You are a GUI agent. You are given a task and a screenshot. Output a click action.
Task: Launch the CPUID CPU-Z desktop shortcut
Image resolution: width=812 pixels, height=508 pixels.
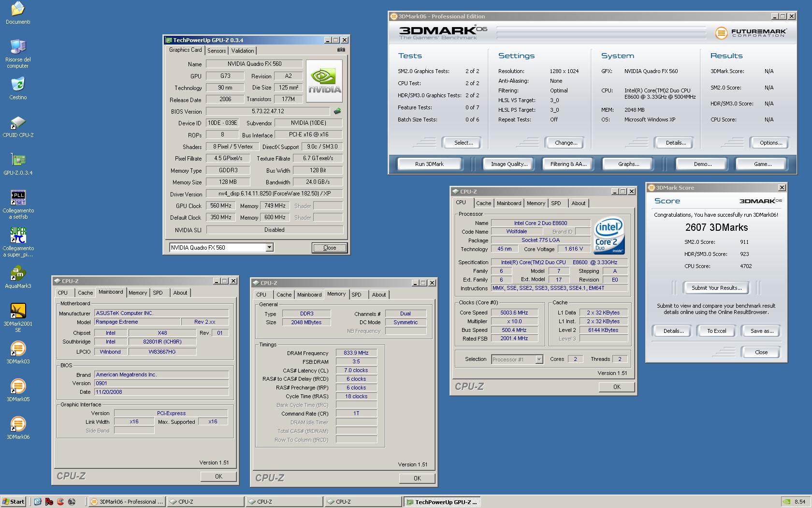click(18, 127)
